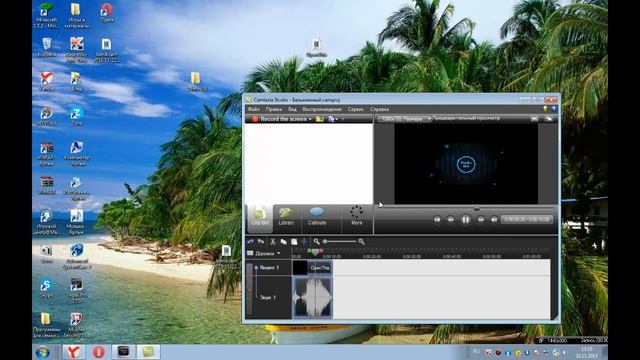Click the Undo arrow in timeline toolbar
The width and height of the screenshot is (640, 360).
(250, 242)
